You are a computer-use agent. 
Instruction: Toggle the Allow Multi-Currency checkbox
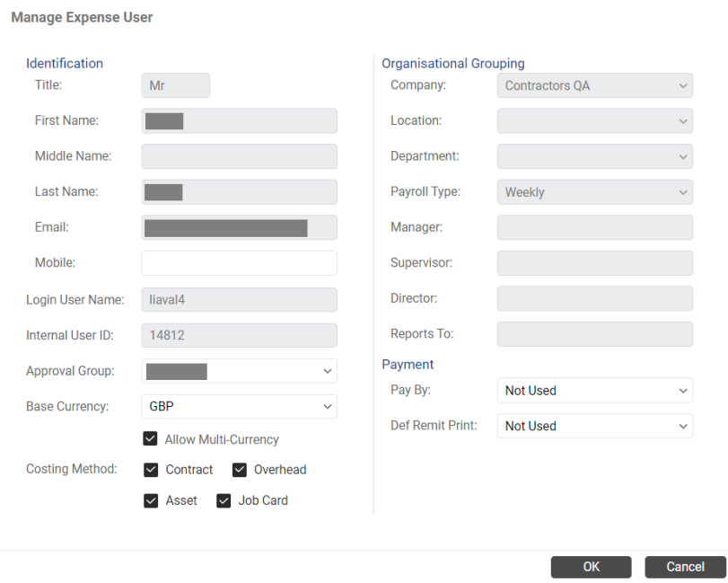[x=150, y=438]
